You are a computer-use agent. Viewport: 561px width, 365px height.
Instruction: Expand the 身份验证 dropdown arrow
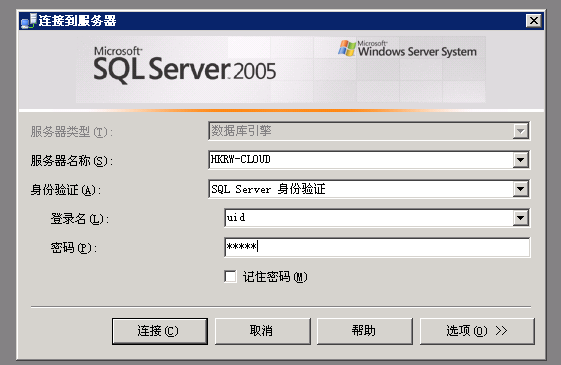(x=521, y=189)
